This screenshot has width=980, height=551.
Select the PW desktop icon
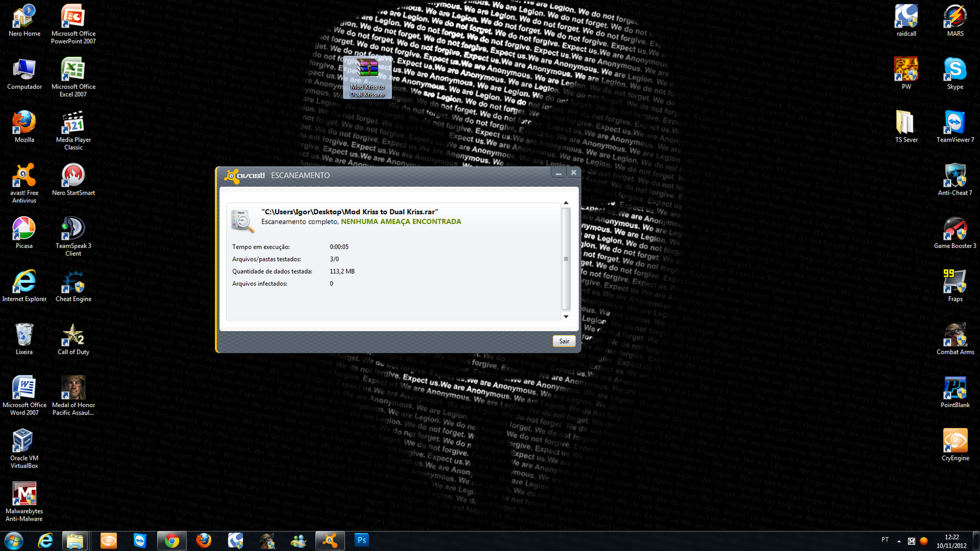point(907,74)
